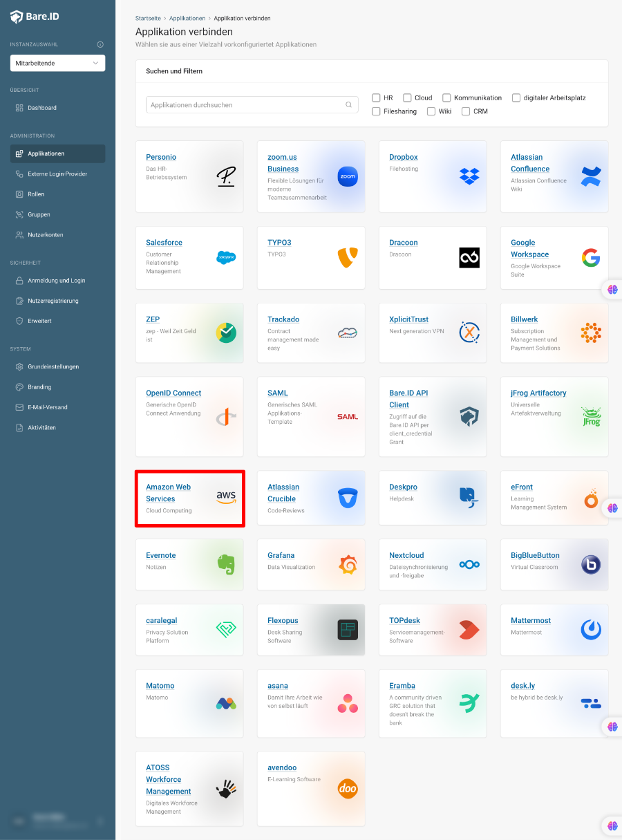Tick the Kommunikation filter checkbox
The image size is (622, 840).
[x=446, y=97]
